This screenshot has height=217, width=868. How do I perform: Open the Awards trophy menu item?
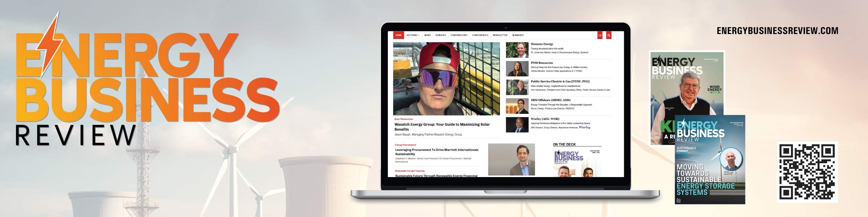point(518,35)
